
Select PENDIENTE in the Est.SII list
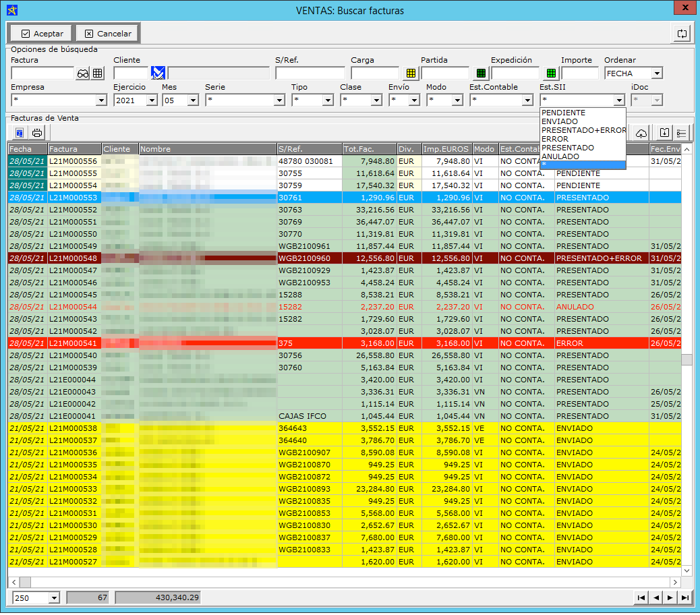[563, 113]
